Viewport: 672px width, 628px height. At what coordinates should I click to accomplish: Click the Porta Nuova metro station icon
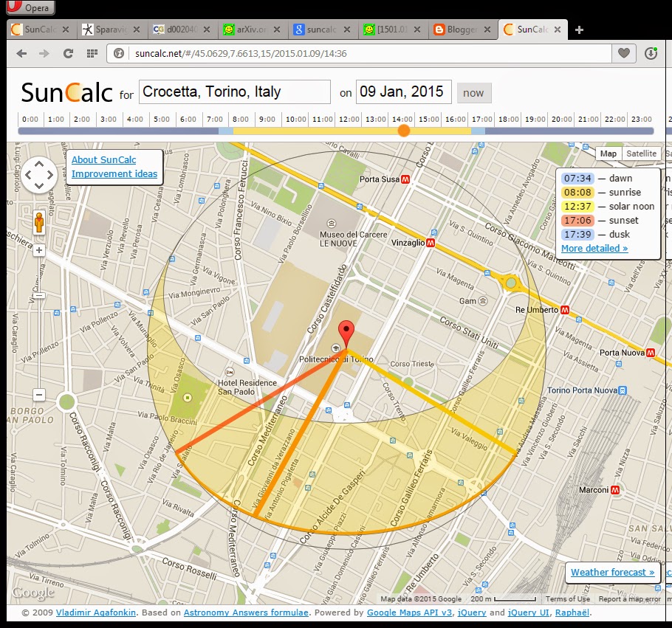click(x=651, y=353)
